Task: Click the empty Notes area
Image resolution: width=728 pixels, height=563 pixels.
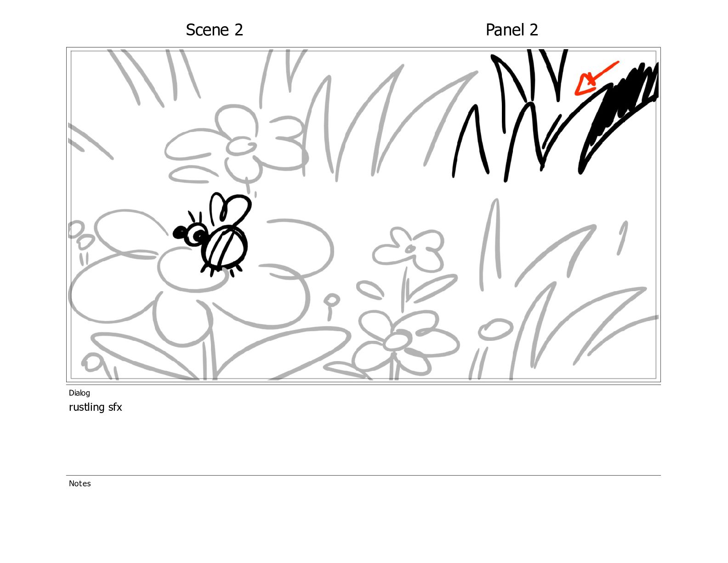Action: coord(363,520)
